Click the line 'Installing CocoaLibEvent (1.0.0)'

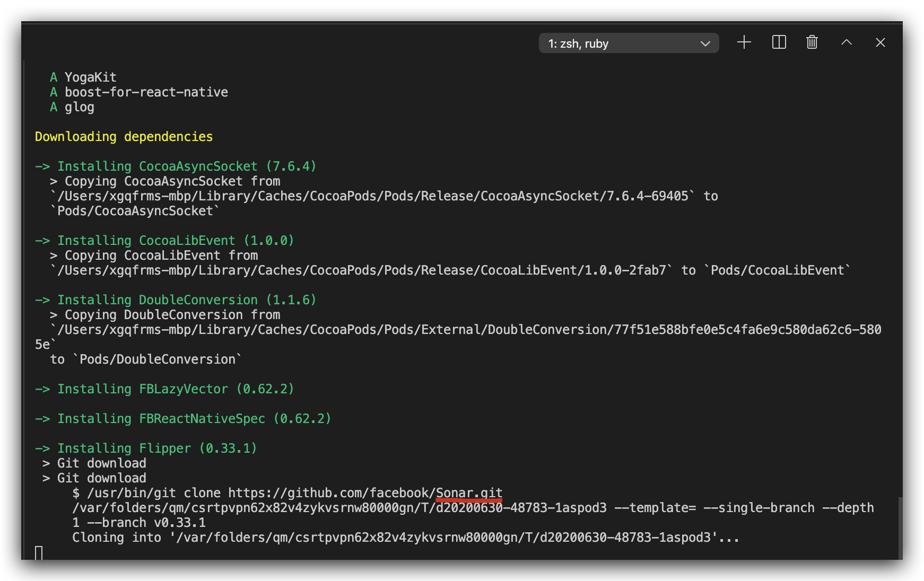[x=164, y=241]
